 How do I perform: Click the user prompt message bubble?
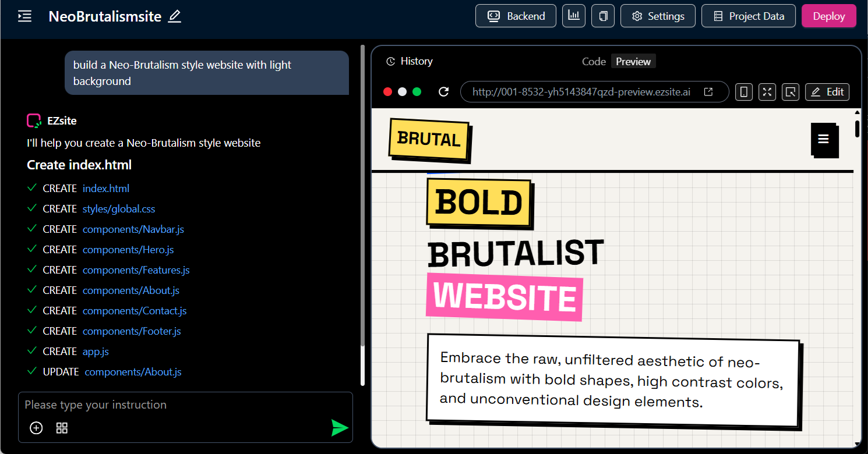(207, 73)
